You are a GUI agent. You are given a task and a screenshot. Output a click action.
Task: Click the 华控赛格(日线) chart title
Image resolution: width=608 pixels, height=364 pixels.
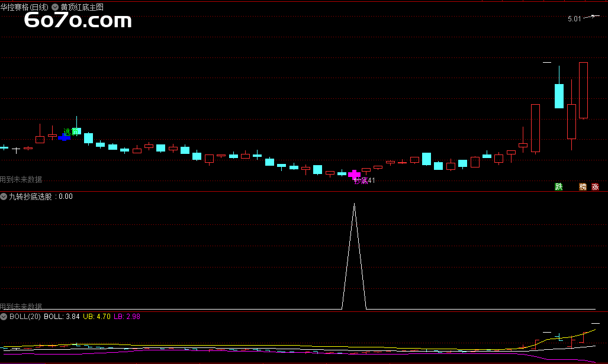click(24, 7)
